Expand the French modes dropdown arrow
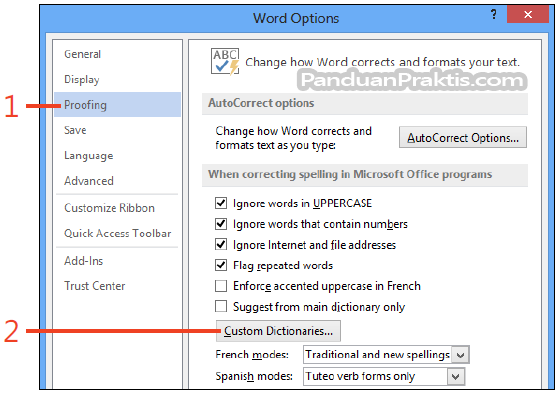The width and height of the screenshot is (558, 394). click(460, 355)
